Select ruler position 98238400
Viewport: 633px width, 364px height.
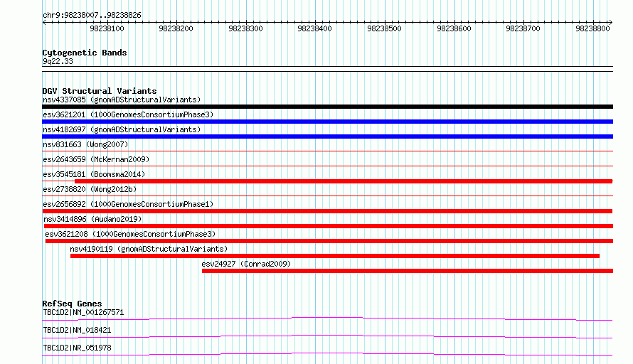pos(314,28)
